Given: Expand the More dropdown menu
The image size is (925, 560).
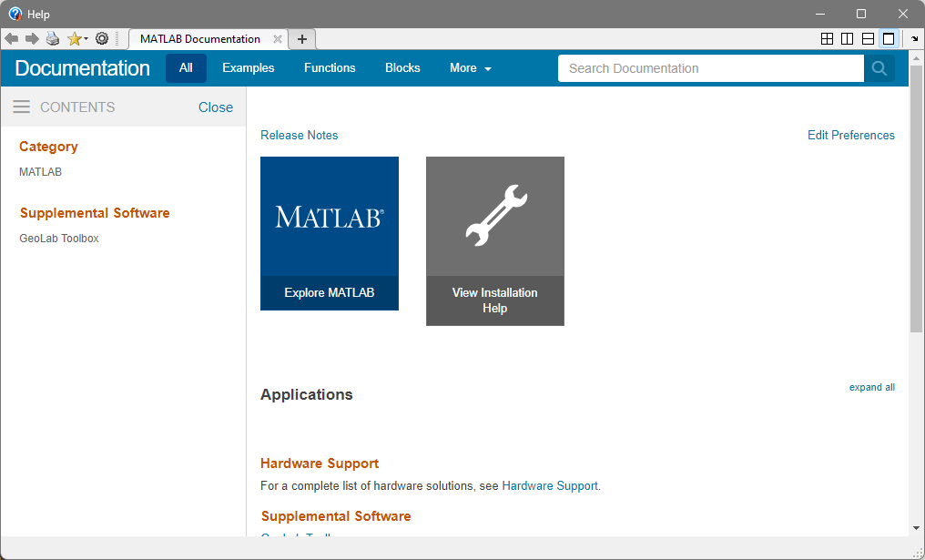Looking at the screenshot, I should click(470, 68).
